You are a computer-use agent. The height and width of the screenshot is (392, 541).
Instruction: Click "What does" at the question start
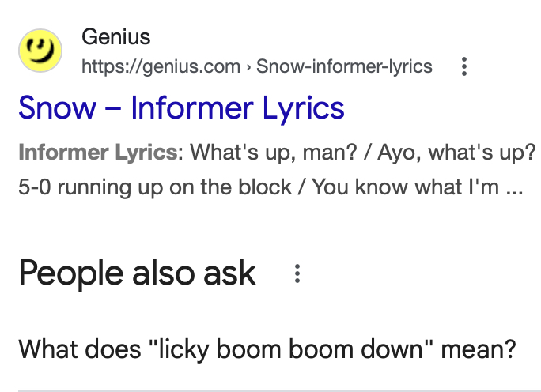point(63,348)
